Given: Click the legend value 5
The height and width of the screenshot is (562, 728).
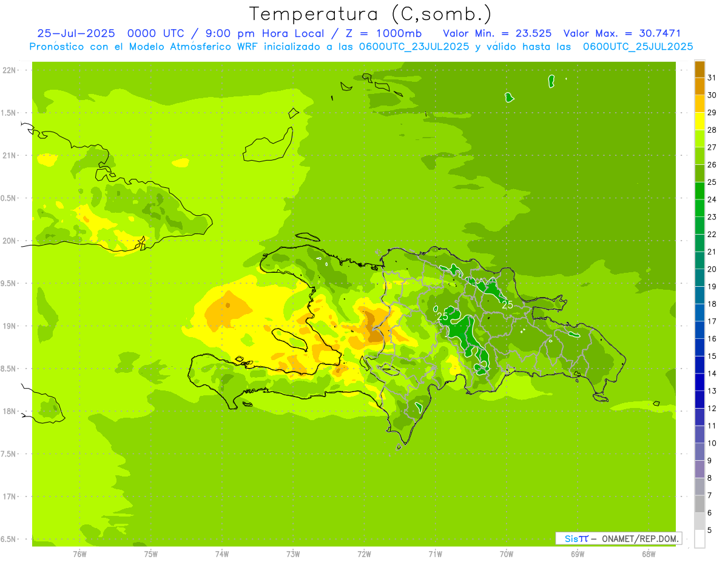Looking at the screenshot, I should pos(710,530).
